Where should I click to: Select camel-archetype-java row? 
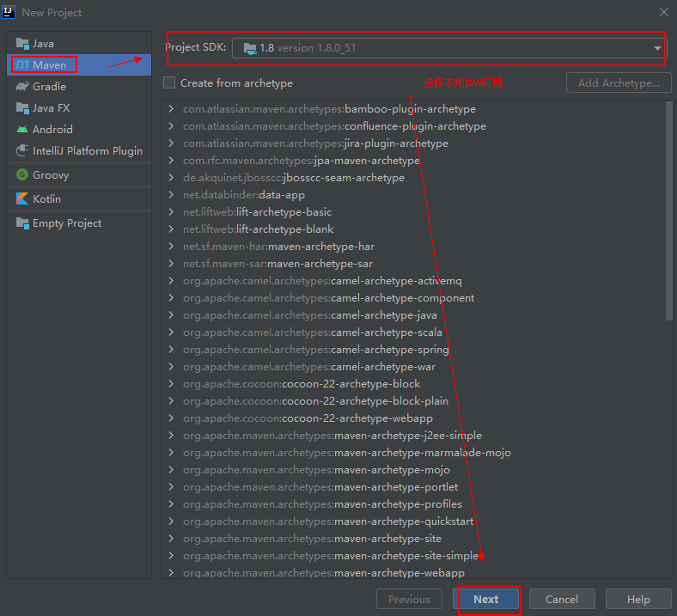click(414, 315)
